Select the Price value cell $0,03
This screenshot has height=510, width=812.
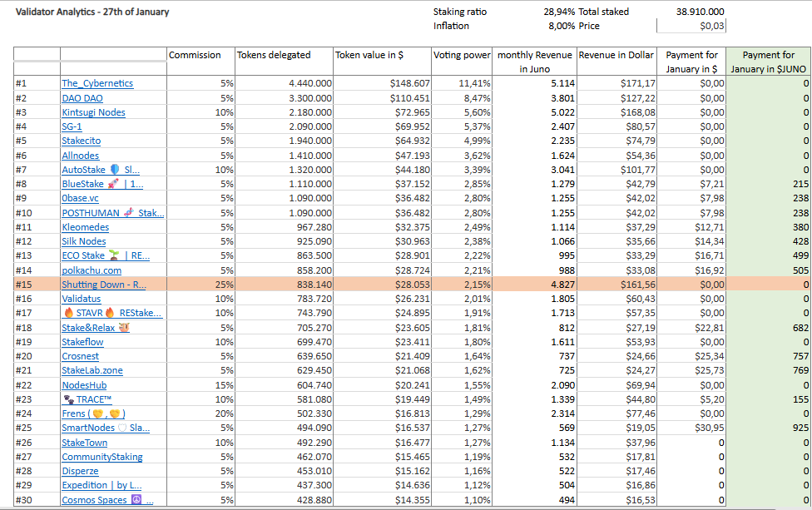tap(691, 26)
